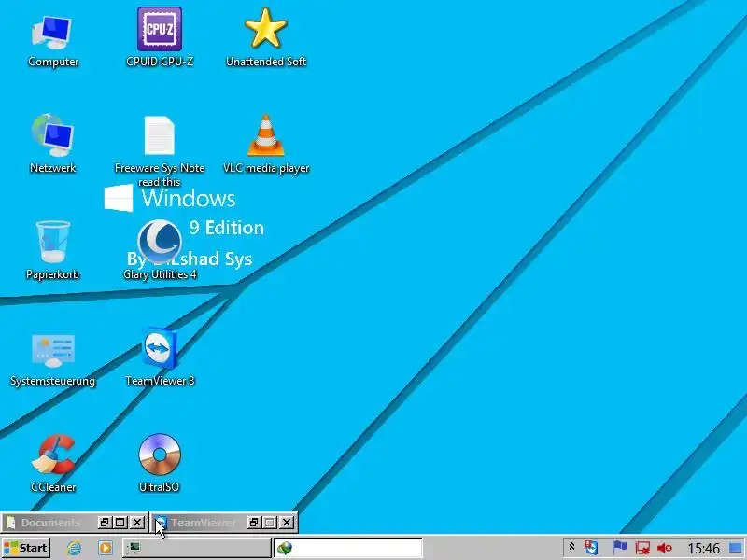Click the disconnected network tray icon
The height and width of the screenshot is (560, 747).
642,548
